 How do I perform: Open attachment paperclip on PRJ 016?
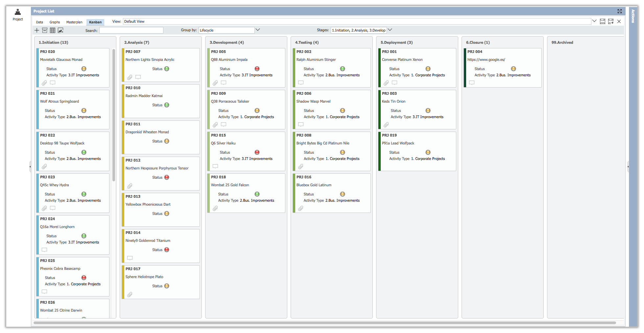click(x=301, y=208)
